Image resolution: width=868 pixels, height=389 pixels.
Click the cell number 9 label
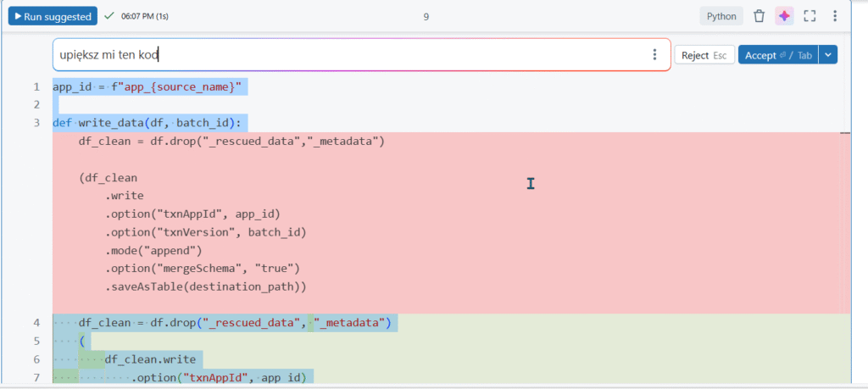coord(426,16)
